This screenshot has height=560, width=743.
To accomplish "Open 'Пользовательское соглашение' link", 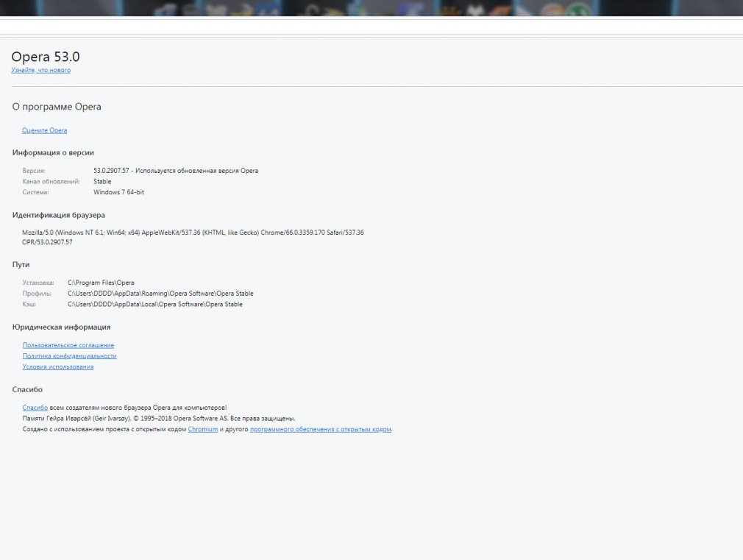I will 68,345.
